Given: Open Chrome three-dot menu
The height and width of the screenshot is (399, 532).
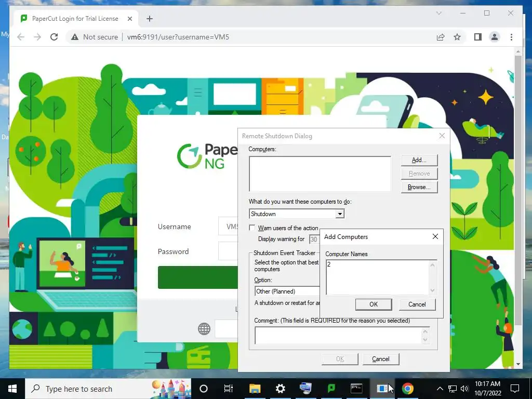Looking at the screenshot, I should pos(511,37).
